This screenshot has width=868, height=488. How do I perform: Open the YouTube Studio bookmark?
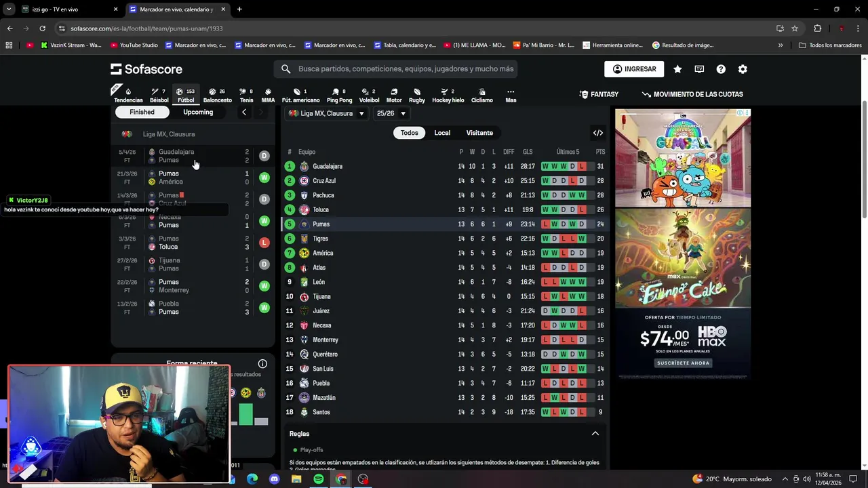tap(133, 45)
